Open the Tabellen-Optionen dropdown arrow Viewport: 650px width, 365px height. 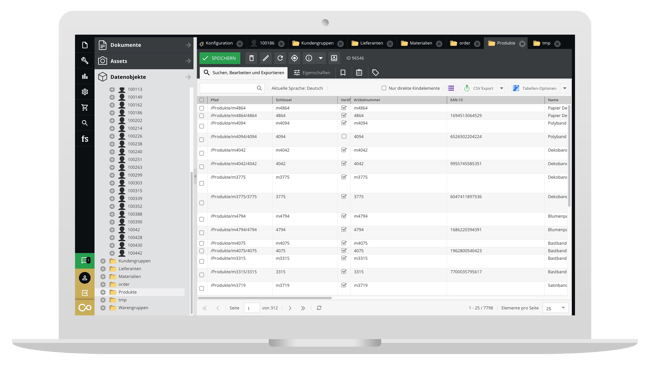[x=565, y=88]
